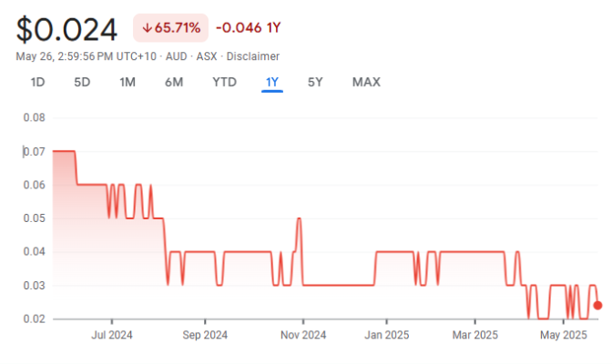Click the -0.046 1Y change text
This screenshot has height=364, width=612.
[x=249, y=27]
